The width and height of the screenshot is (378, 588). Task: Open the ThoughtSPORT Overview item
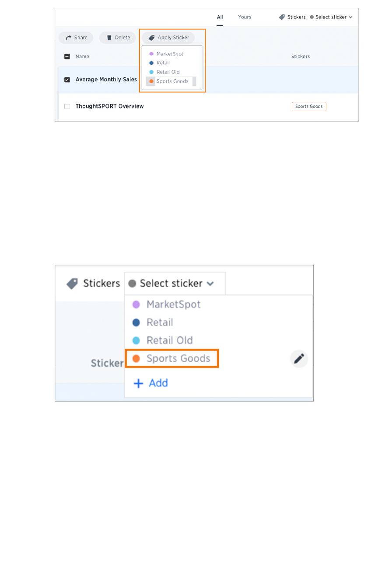[109, 106]
